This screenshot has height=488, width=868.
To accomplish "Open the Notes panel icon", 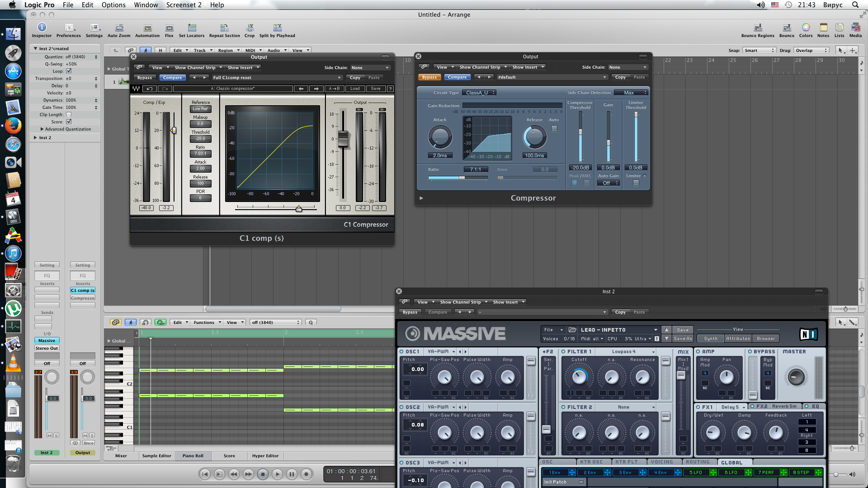I will (x=823, y=28).
